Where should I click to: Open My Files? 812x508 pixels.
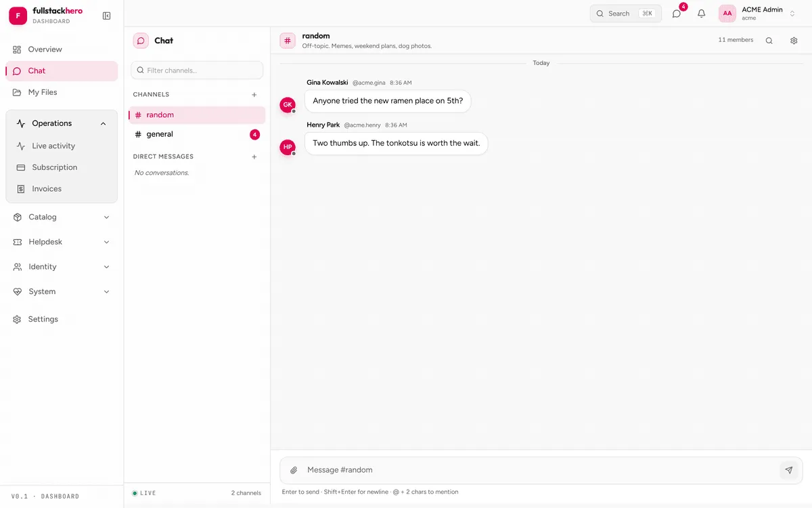tap(62, 92)
